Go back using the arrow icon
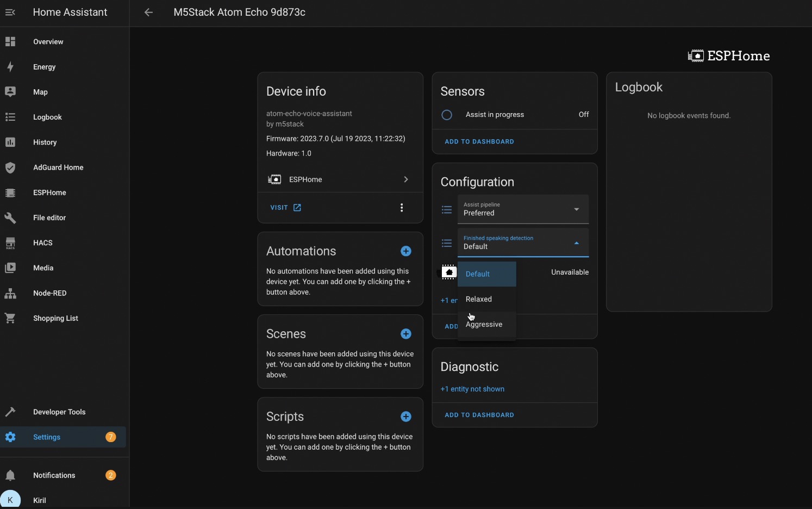 [148, 12]
